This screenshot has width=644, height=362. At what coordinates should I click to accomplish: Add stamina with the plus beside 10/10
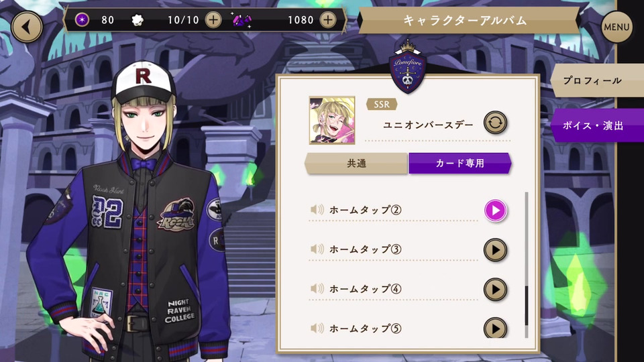(x=213, y=19)
